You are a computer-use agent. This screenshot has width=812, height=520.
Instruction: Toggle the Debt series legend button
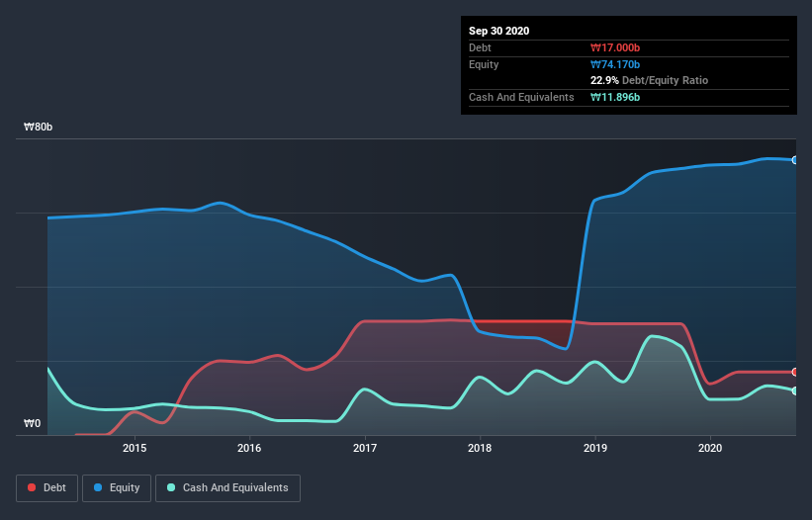tap(47, 488)
